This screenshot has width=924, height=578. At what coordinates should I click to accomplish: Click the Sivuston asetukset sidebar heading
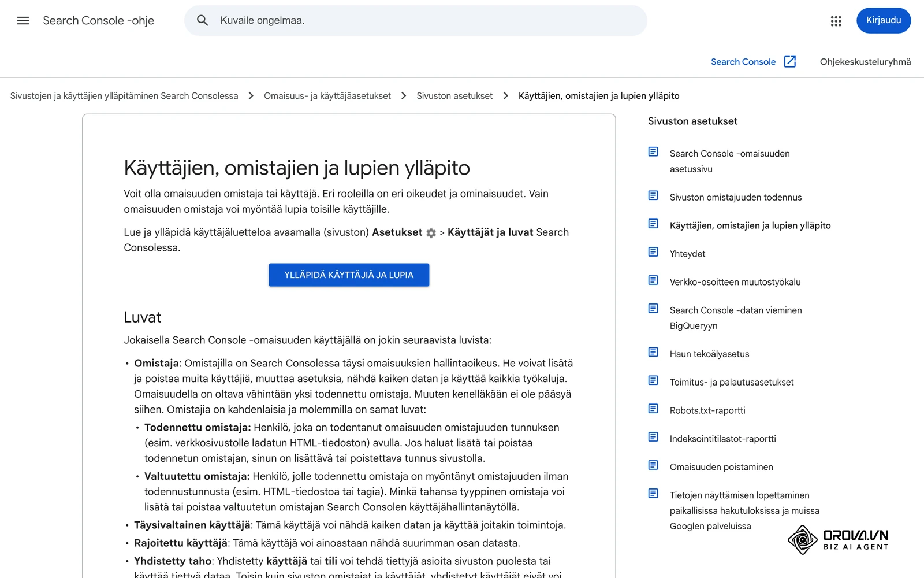(x=692, y=121)
